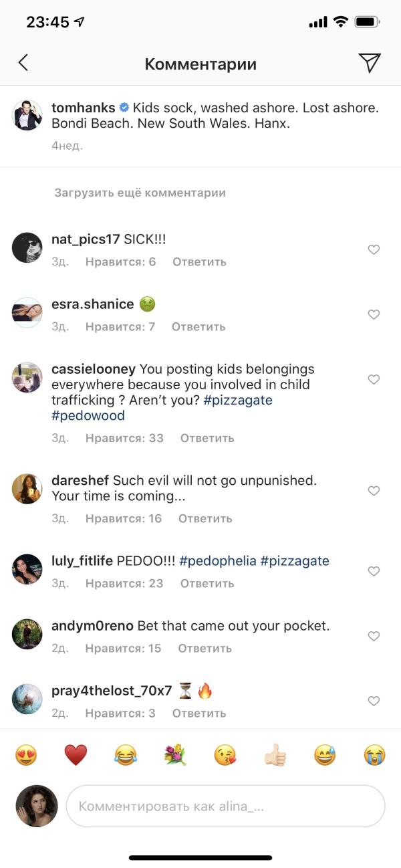
Task: Select the heart-eyes emoji quick reaction
Action: pyautogui.click(x=27, y=753)
